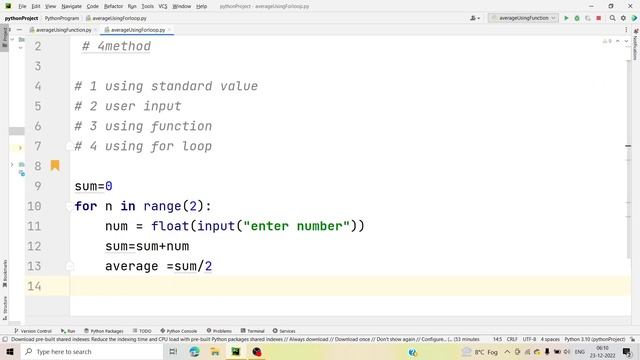640x360 pixels.
Task: Open the Python Console
Action: coord(179,331)
